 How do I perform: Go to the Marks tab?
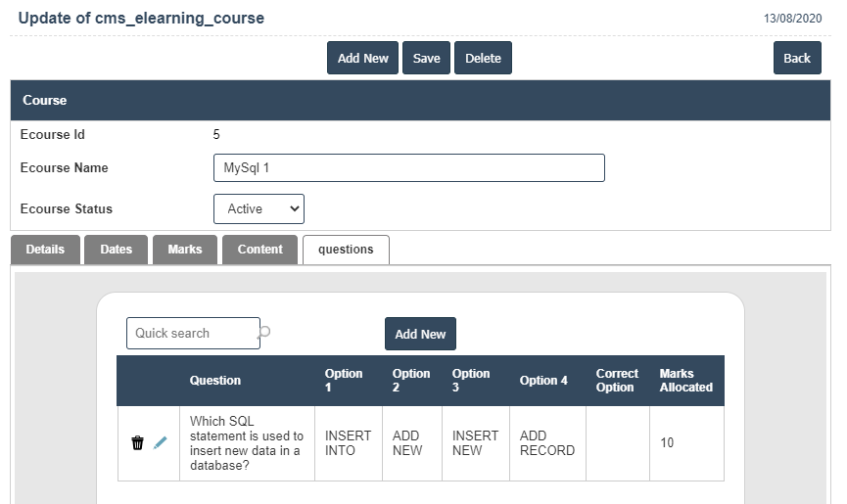coord(184,250)
